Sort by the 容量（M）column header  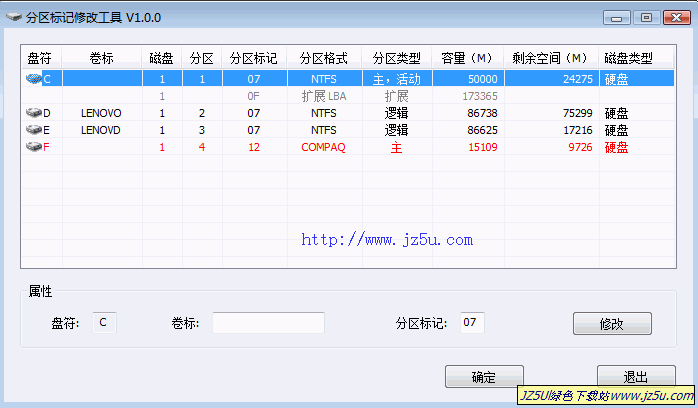click(x=468, y=58)
